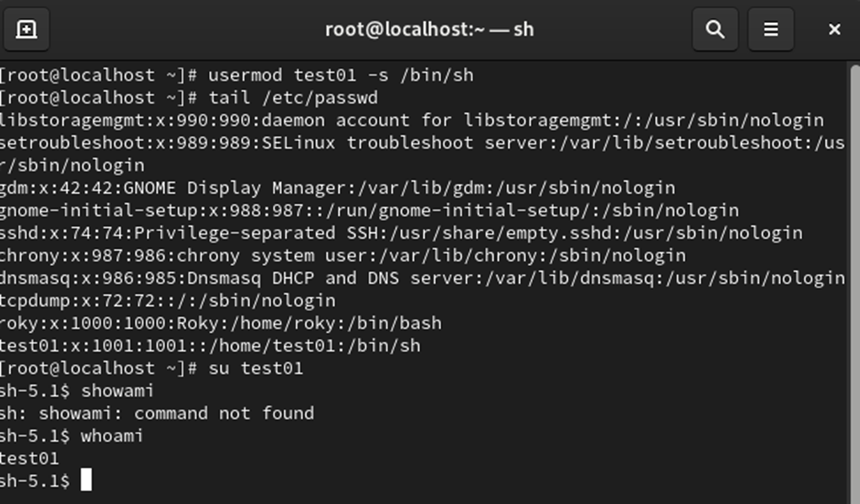Image resolution: width=860 pixels, height=504 pixels.
Task: Click the test01 /bin/sh passwd entry
Action: 210,345
